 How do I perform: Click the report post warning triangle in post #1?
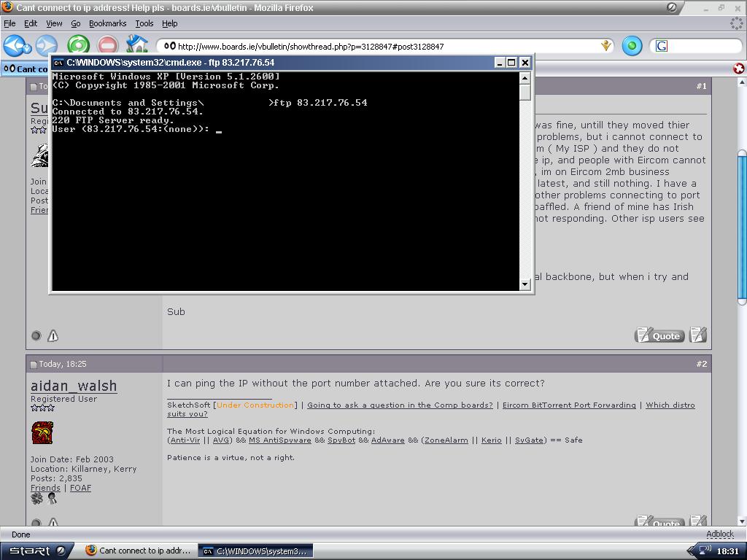[53, 335]
